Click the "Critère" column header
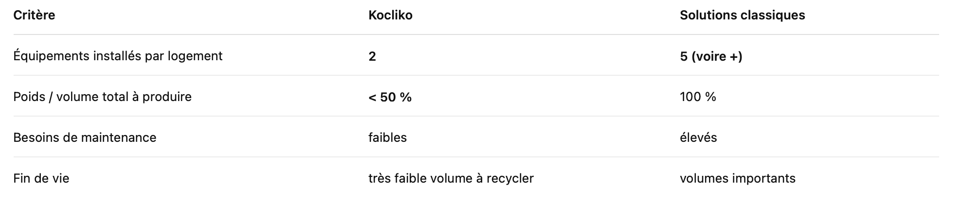980x204 pixels. 34,15
